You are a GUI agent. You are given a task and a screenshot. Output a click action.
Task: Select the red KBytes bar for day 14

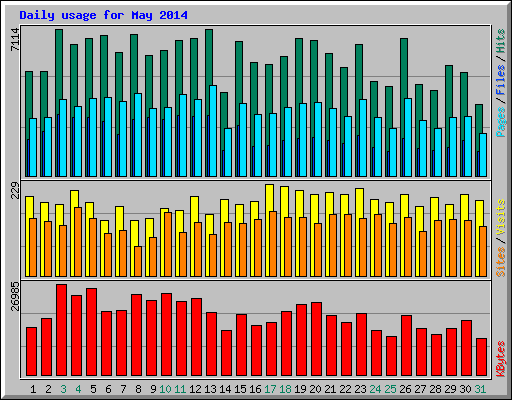(227, 353)
